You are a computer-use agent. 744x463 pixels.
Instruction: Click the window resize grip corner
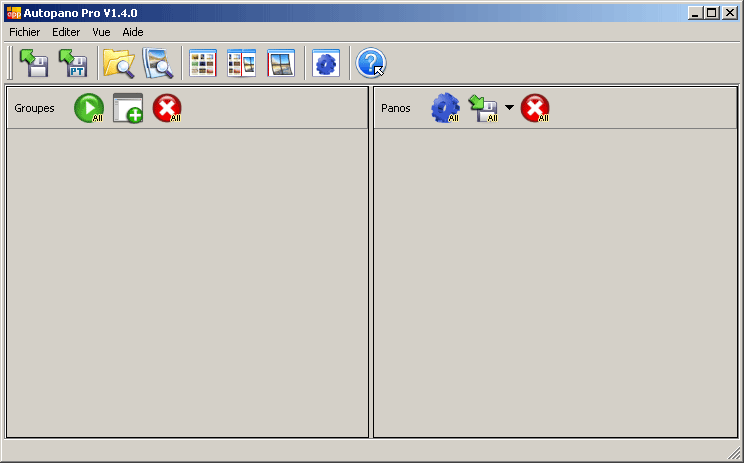point(734,454)
